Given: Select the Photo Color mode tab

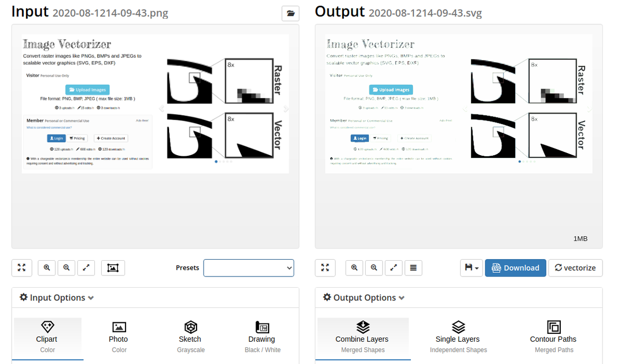Looking at the screenshot, I should pos(119,339).
